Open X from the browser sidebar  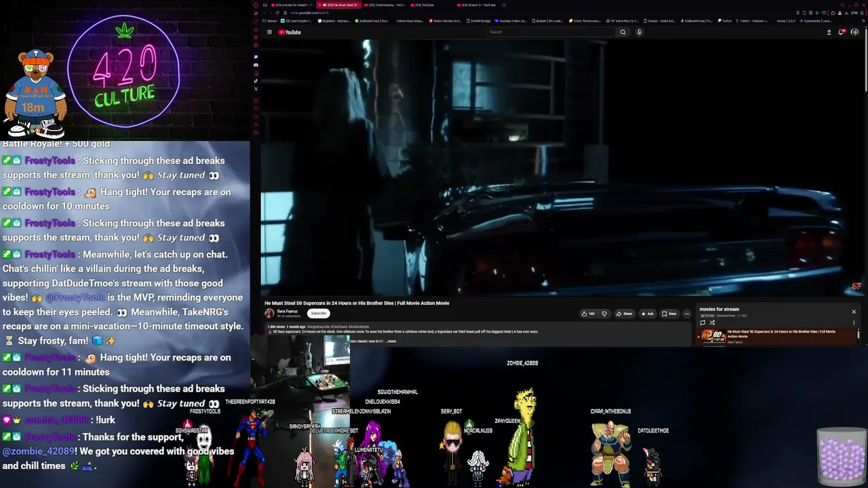coord(256,89)
